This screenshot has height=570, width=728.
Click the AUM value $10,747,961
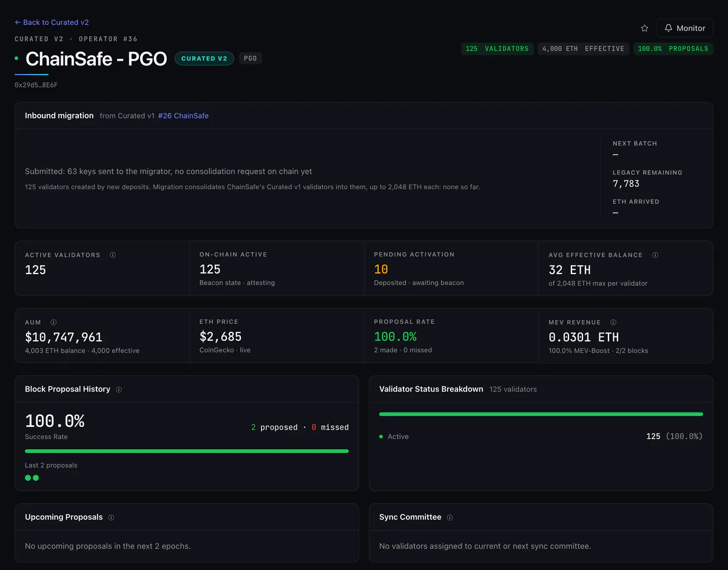64,337
